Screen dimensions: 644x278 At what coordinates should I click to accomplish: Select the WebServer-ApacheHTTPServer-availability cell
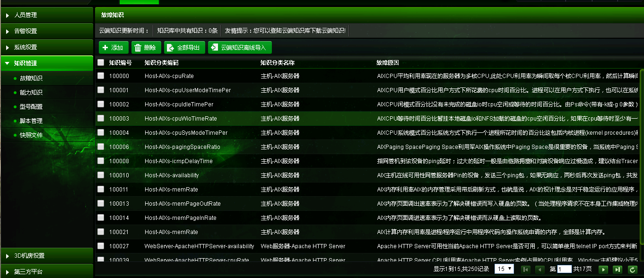[200, 246]
